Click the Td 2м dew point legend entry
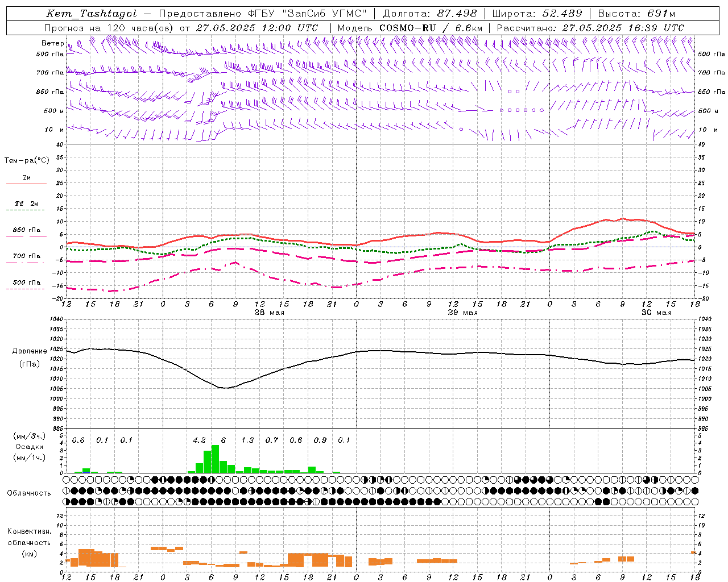 [x=27, y=203]
